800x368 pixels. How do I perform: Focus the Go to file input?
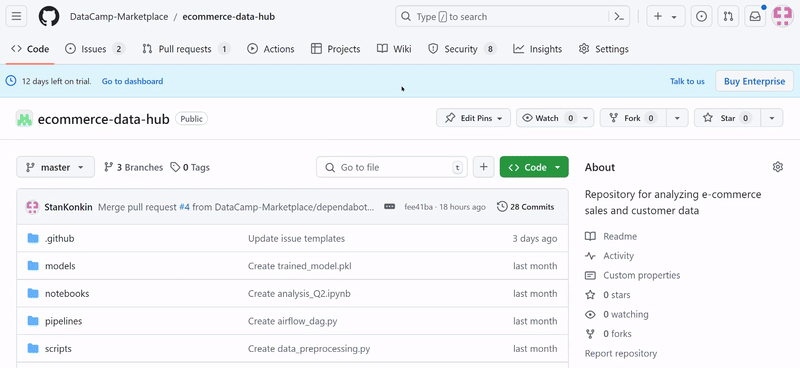point(392,167)
